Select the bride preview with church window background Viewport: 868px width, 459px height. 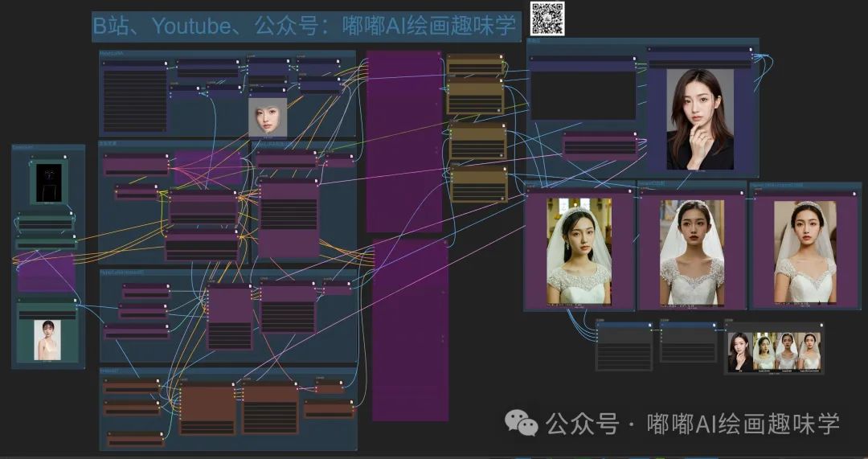click(x=579, y=251)
